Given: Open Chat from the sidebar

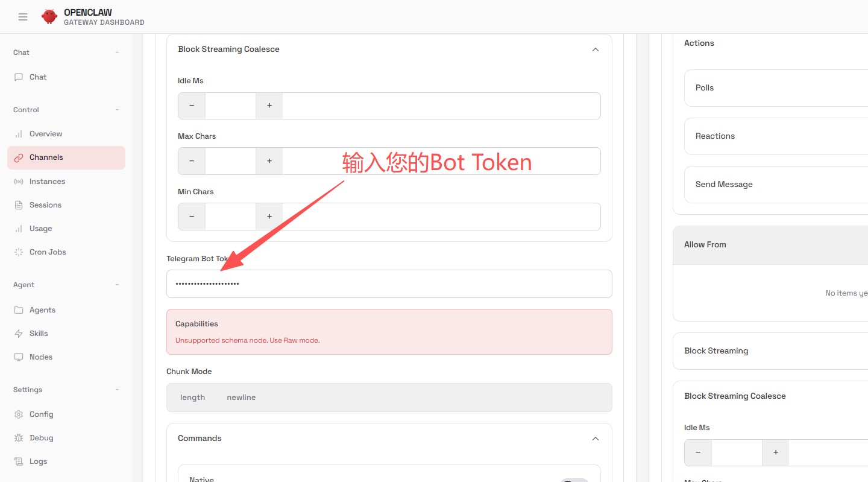Looking at the screenshot, I should [38, 77].
